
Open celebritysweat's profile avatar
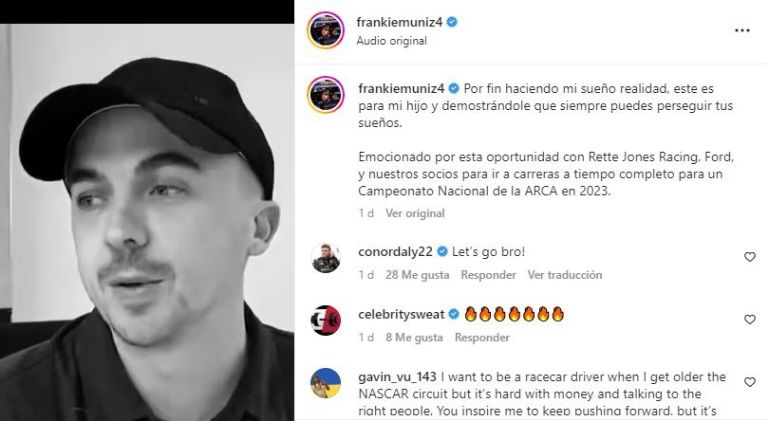point(326,320)
